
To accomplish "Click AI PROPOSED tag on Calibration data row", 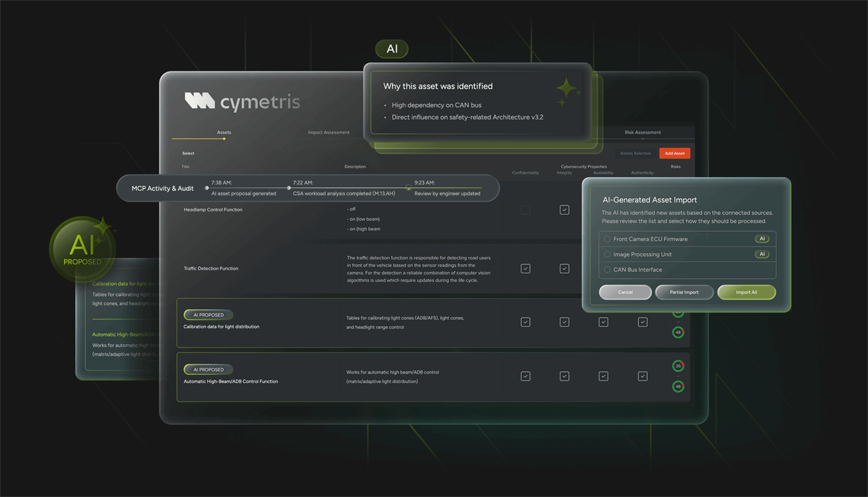I will 208,315.
